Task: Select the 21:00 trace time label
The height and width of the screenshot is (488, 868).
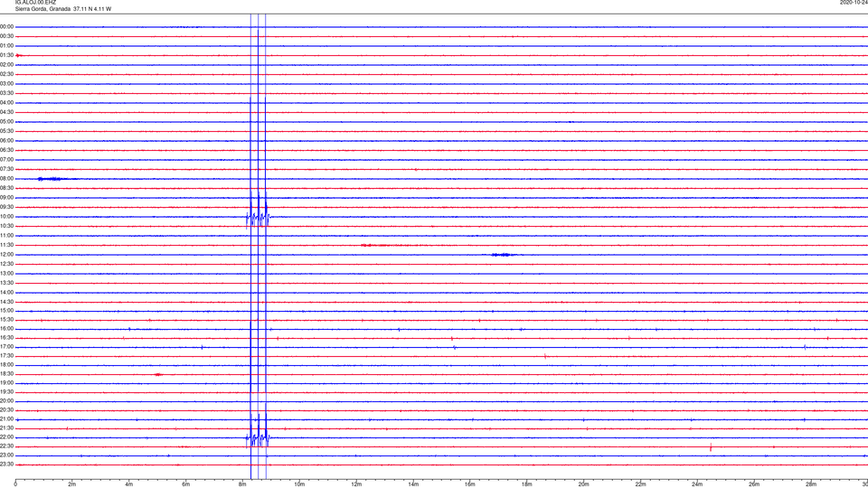Action: [x=7, y=419]
